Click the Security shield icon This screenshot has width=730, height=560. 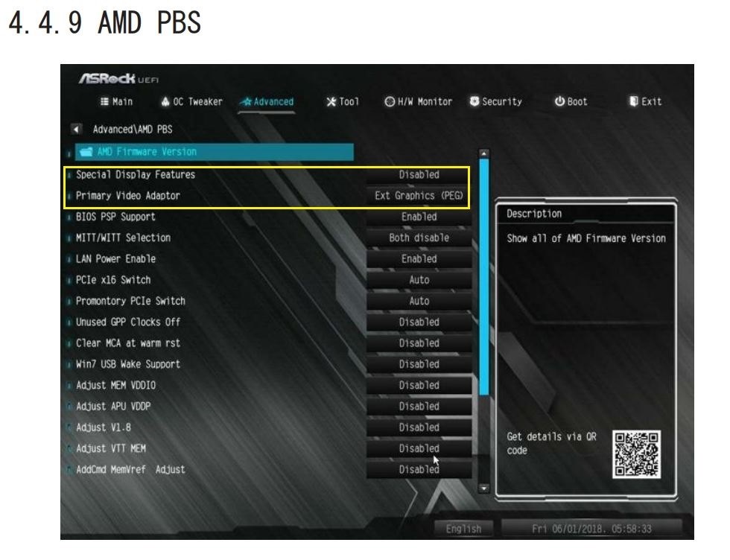[475, 101]
